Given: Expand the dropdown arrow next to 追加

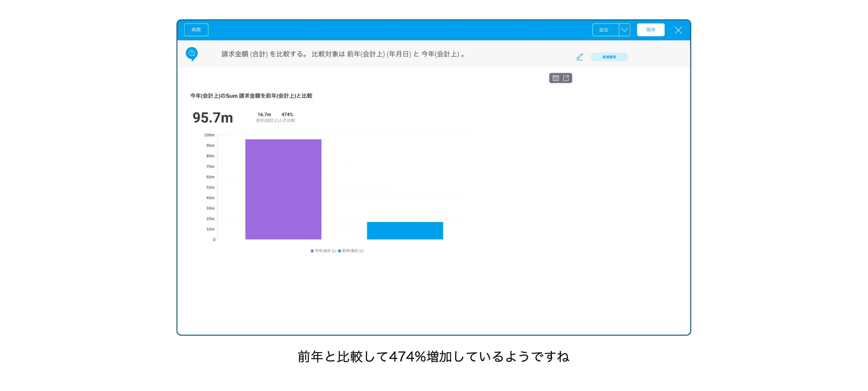Looking at the screenshot, I should [x=624, y=30].
